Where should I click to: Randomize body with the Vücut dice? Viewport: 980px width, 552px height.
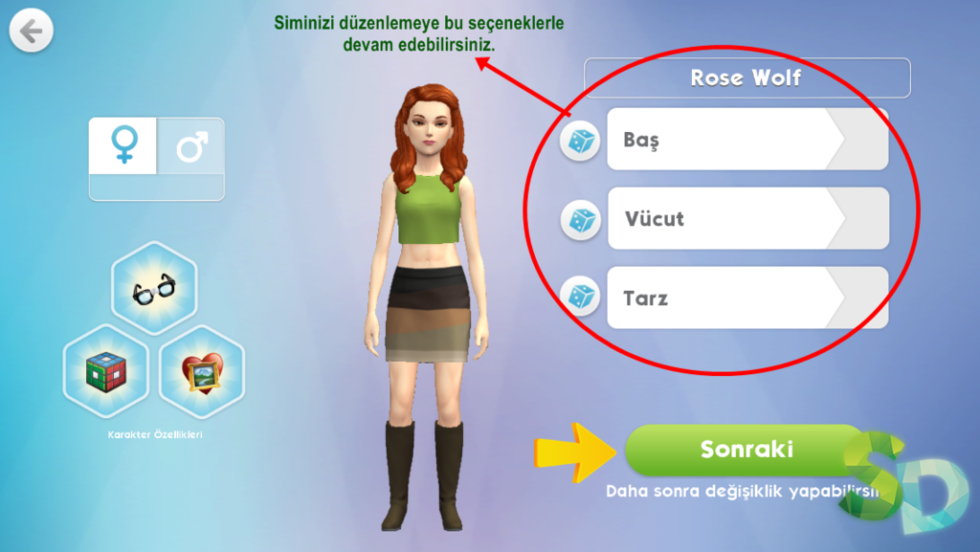click(581, 220)
